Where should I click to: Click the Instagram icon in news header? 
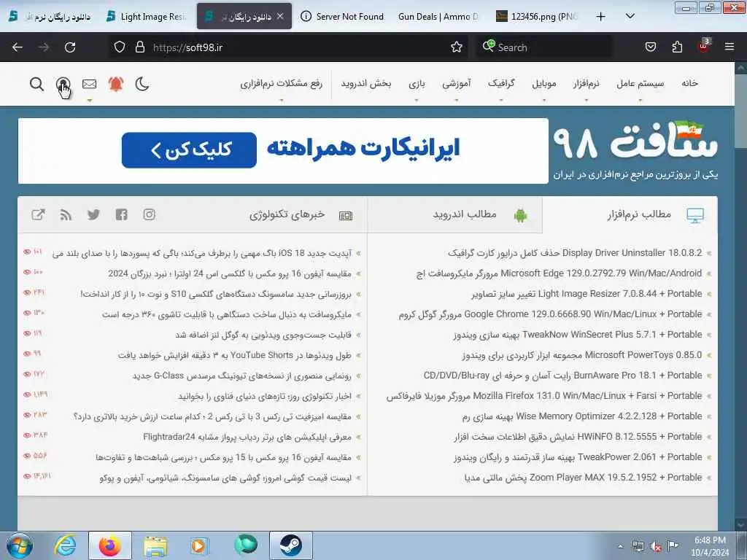click(149, 215)
